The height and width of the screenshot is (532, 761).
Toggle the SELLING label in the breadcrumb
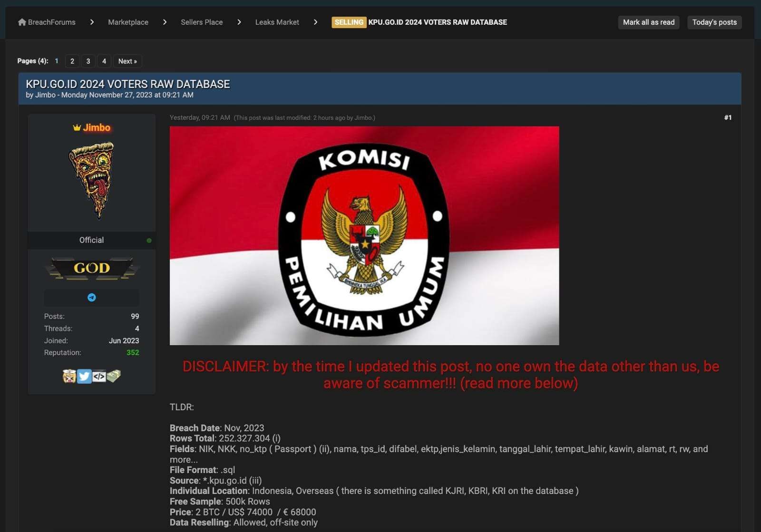(349, 22)
